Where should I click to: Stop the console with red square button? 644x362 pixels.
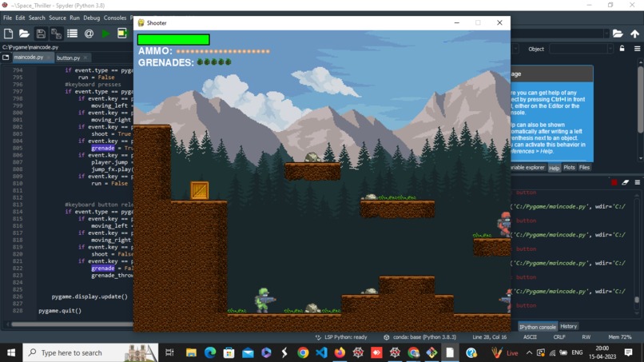click(x=614, y=182)
